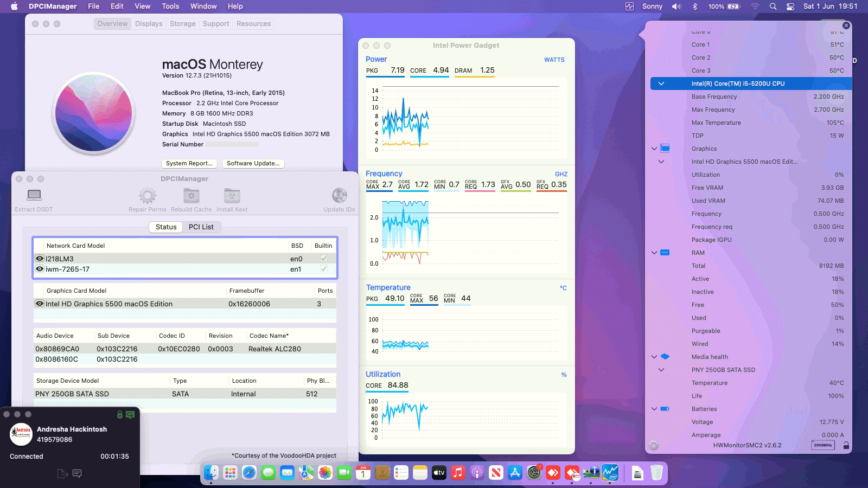Viewport: 868px width, 488px height.
Task: Select the framebuffer value 0x16260006
Action: [249, 304]
